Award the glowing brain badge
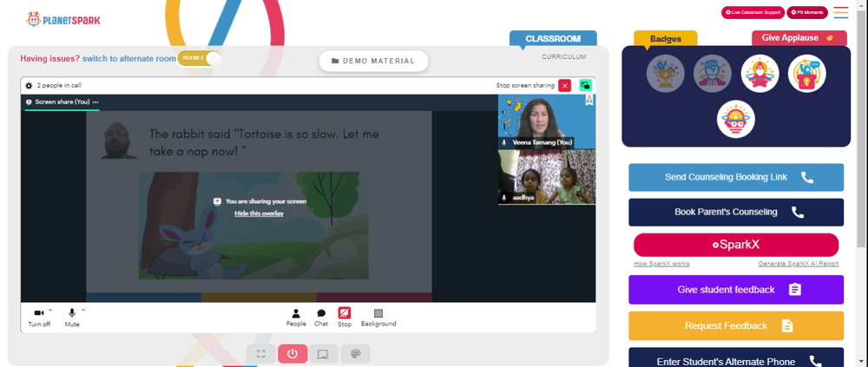Viewport: 868px width, 367px height. (x=736, y=119)
